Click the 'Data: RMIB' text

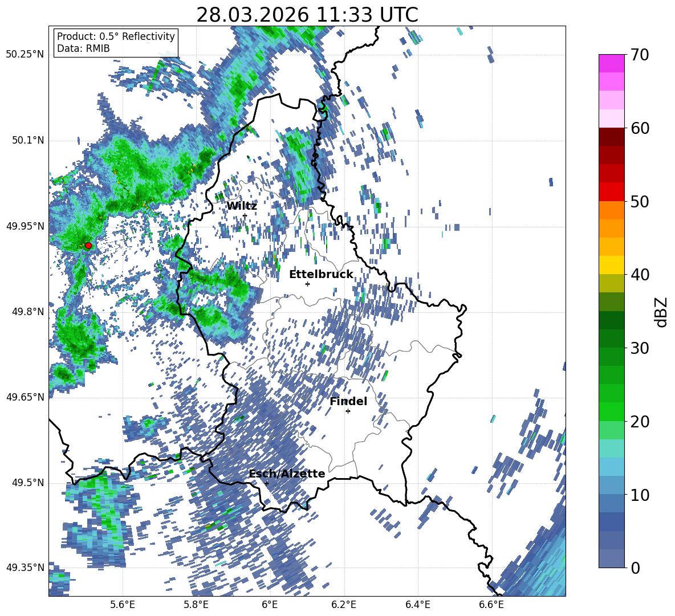[83, 48]
